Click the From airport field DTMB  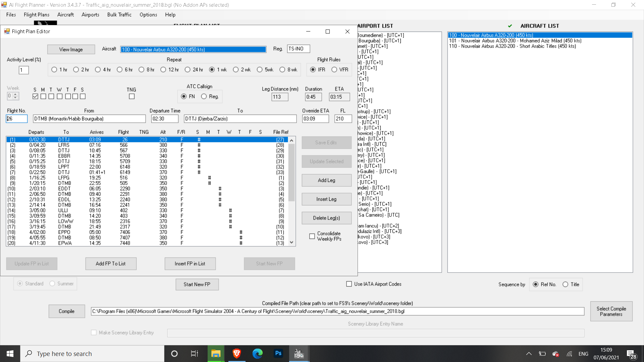coord(89,119)
